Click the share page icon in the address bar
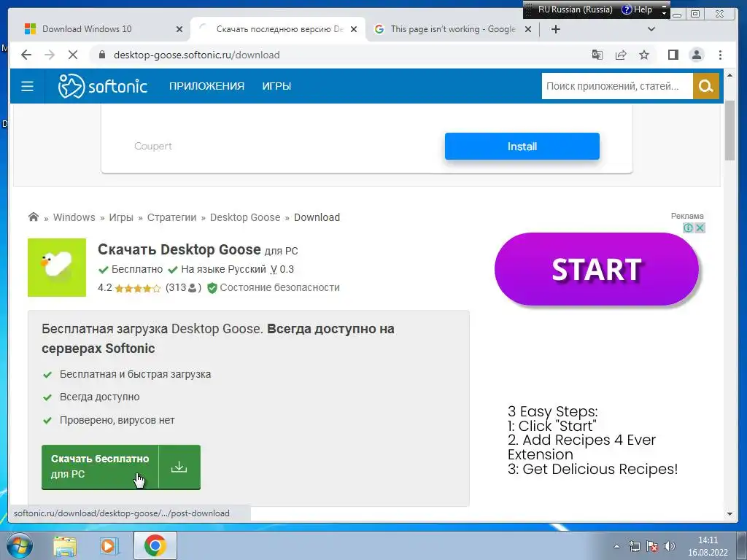The width and height of the screenshot is (747, 560). click(x=621, y=55)
